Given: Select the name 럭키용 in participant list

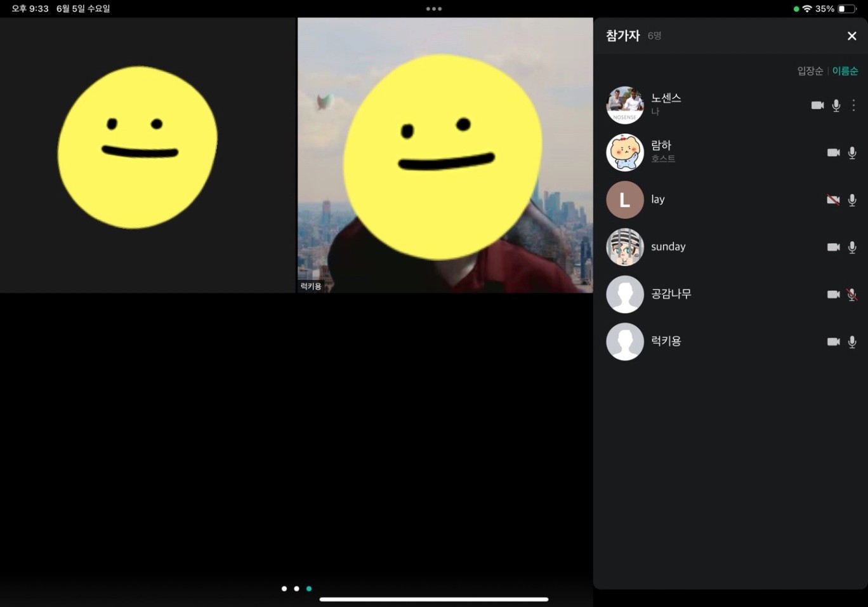Looking at the screenshot, I should click(x=666, y=341).
